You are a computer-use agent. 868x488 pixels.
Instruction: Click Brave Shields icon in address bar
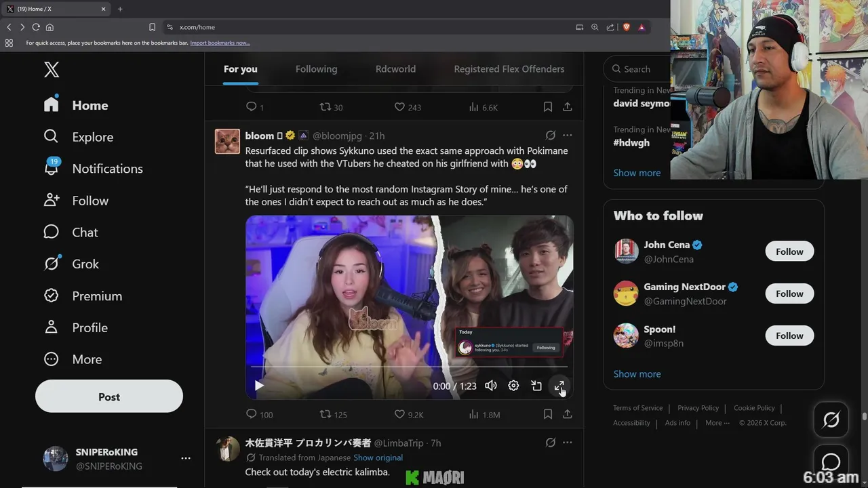tap(626, 27)
